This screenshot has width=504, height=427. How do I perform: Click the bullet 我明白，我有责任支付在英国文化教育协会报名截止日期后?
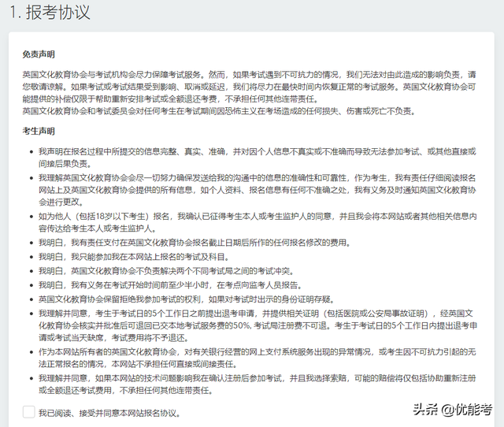coord(195,242)
